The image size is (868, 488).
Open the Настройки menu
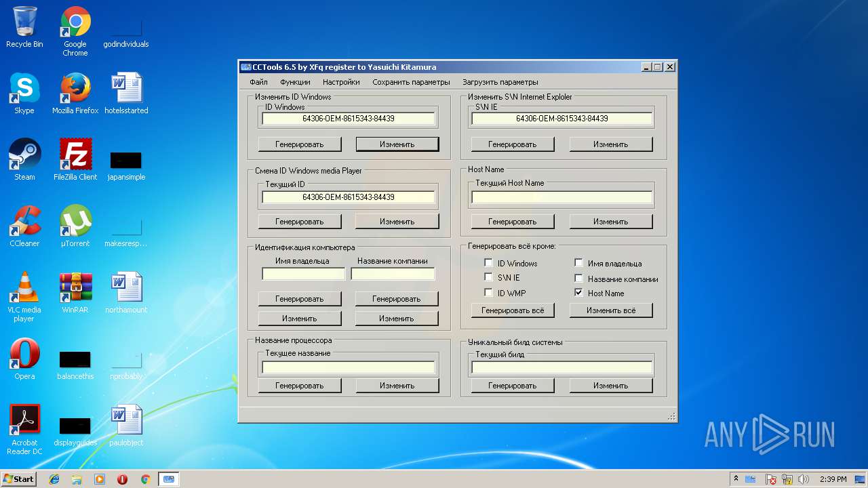tap(341, 82)
